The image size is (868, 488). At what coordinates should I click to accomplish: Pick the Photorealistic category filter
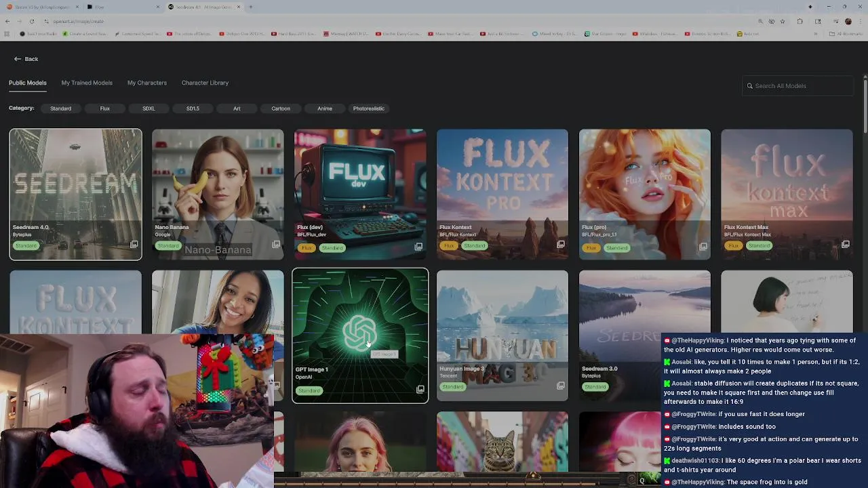(369, 108)
